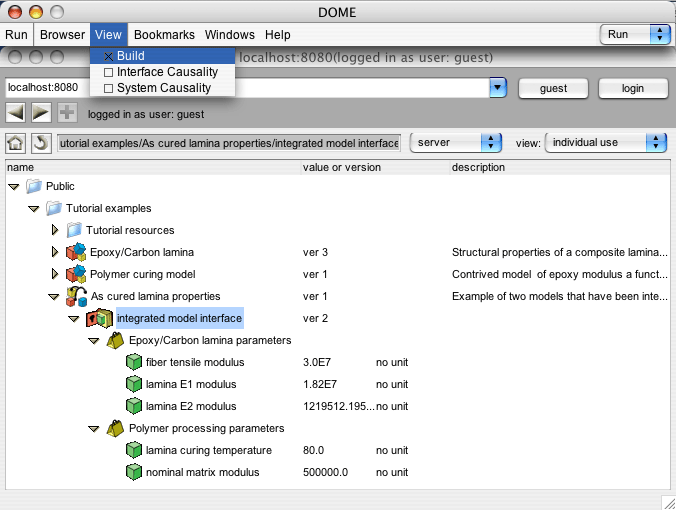This screenshot has width=676, height=510.
Task: Click the home icon button
Action: pyautogui.click(x=16, y=143)
